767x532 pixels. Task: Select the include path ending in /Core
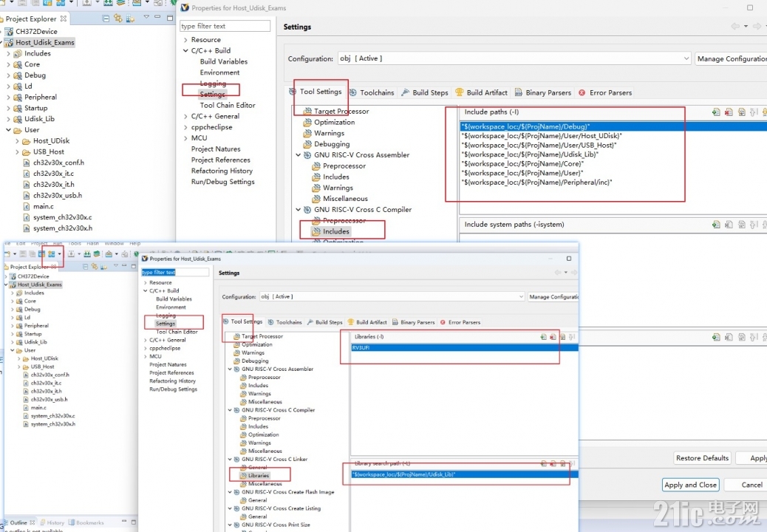[522, 164]
